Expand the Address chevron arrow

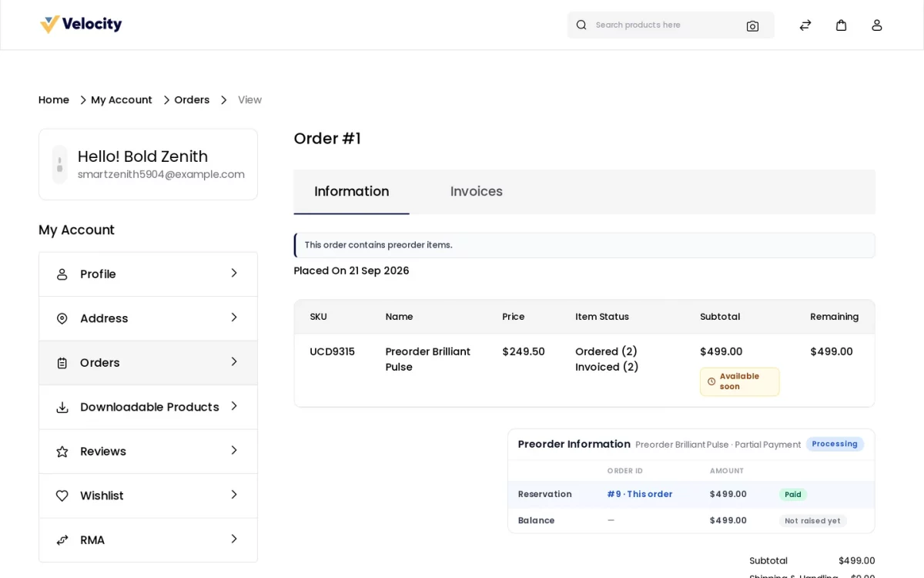tap(234, 318)
